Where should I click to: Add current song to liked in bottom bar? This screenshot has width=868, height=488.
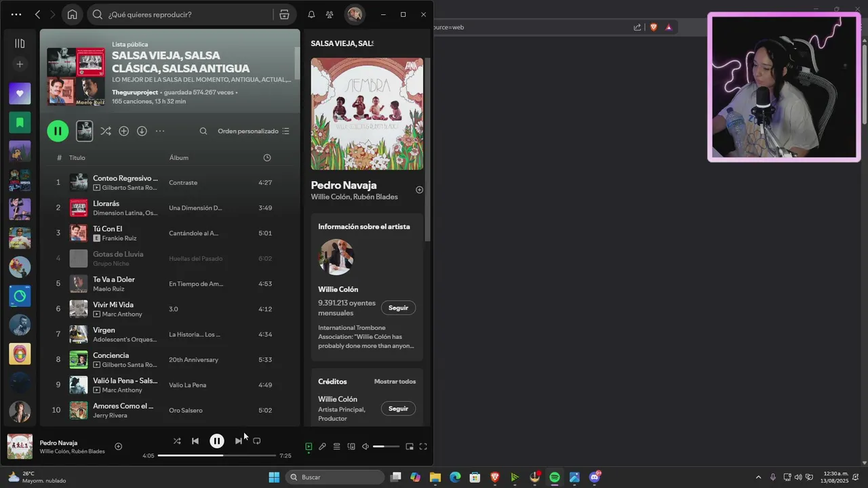[x=119, y=446]
